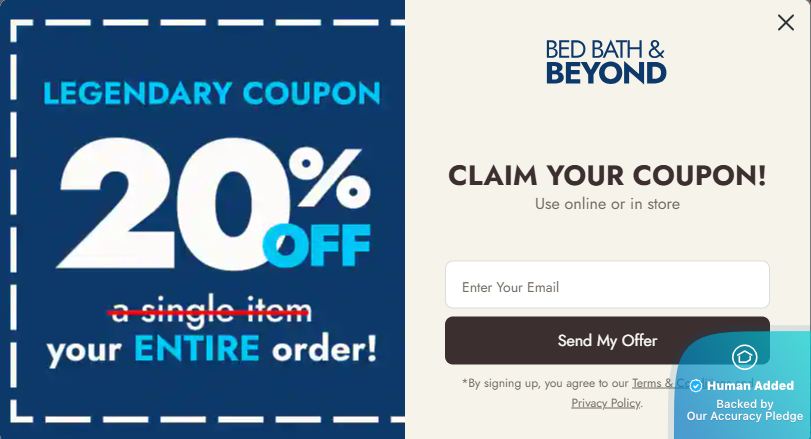Click the your ENTIRE order text

coord(212,349)
